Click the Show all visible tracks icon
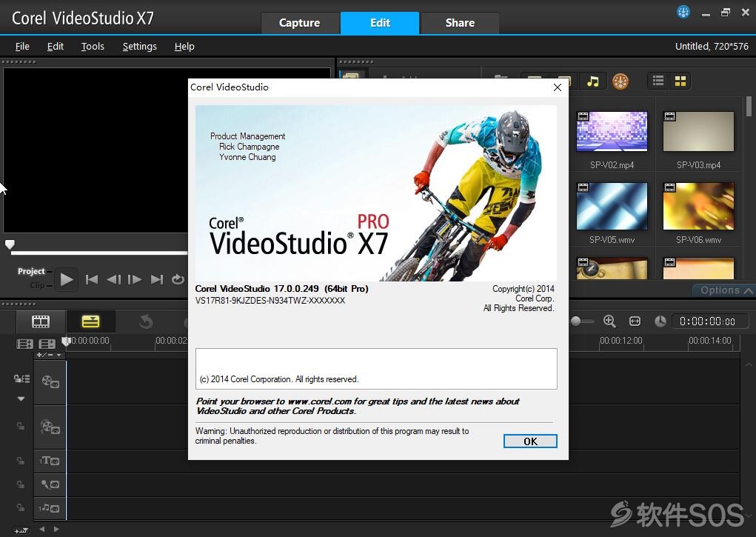This screenshot has width=756, height=537. 24,344
